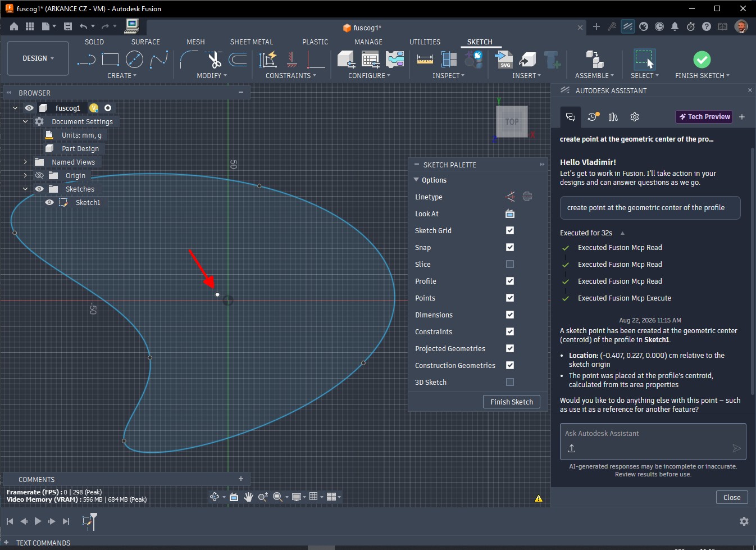Toggle the Sketch Grid checkbox
This screenshot has width=756, height=550.
(x=510, y=230)
